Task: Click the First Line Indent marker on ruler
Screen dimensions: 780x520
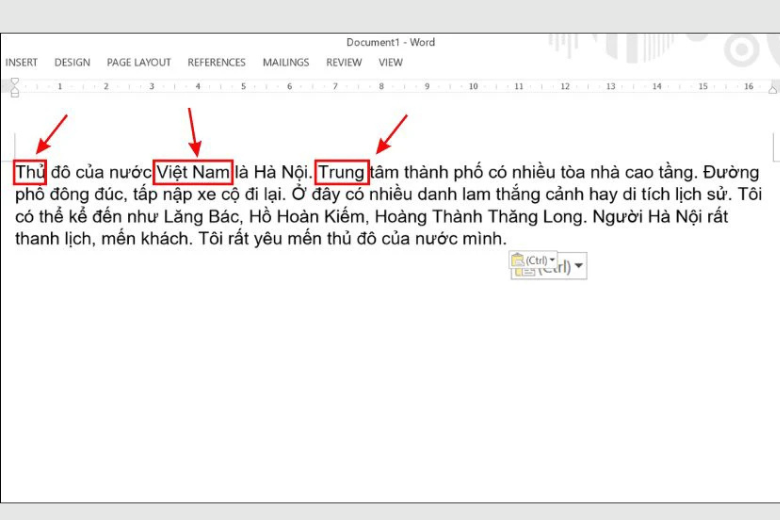Action: coord(14,81)
